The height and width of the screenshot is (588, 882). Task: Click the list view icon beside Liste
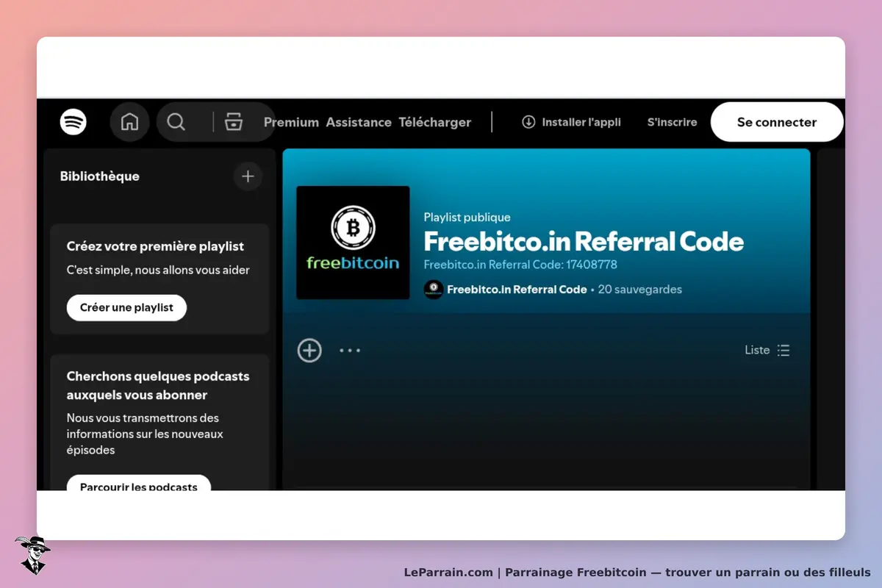784,351
